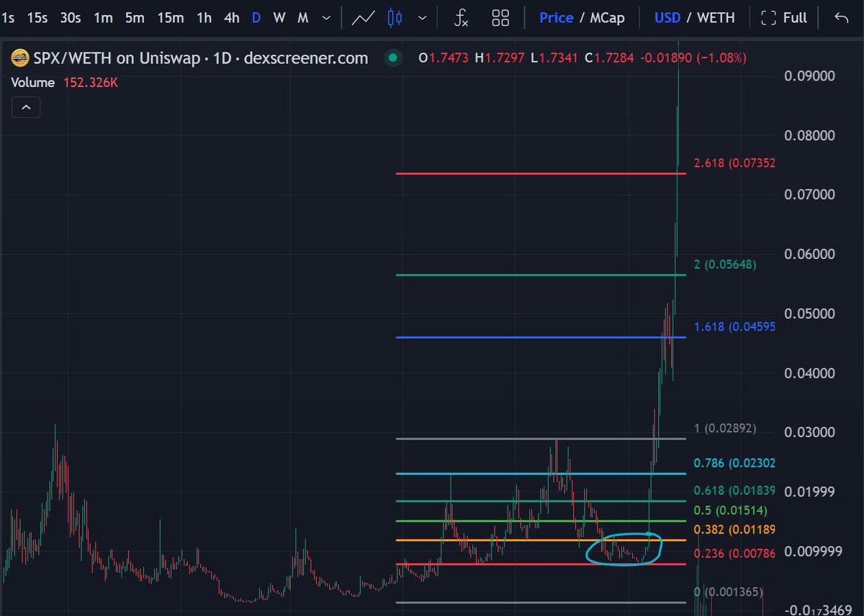Select the daily D timeframe
The width and height of the screenshot is (864, 616).
point(256,17)
